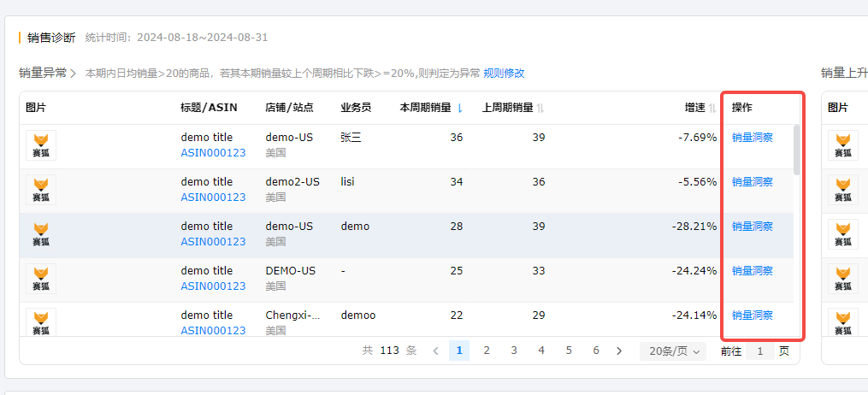
Task: Open 规则修改 rule edit link
Action: (x=504, y=74)
